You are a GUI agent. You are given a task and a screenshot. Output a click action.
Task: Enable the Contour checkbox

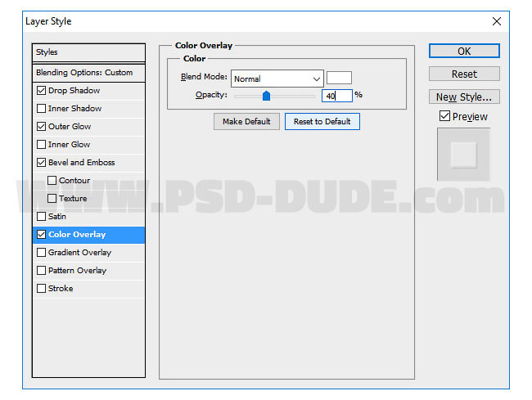pyautogui.click(x=52, y=180)
